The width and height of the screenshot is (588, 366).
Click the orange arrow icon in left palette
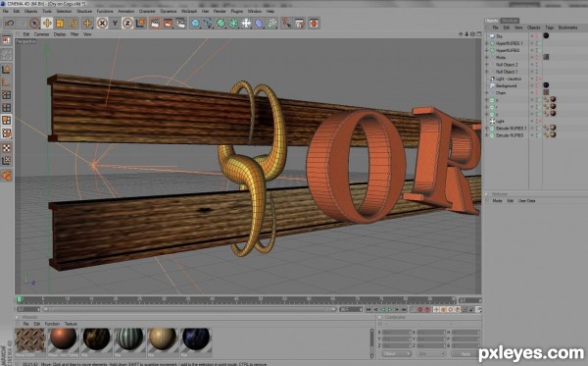pyautogui.click(x=7, y=175)
